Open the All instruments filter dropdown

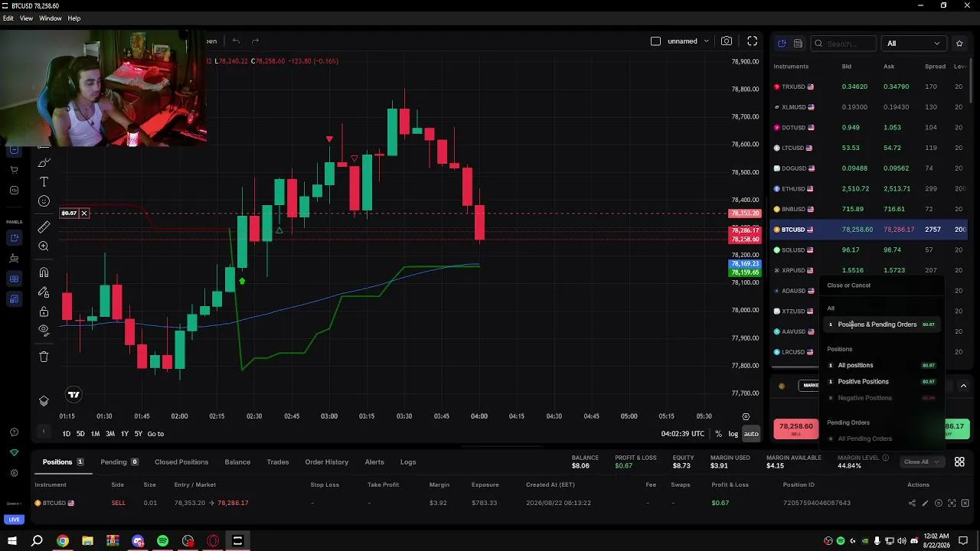(x=913, y=44)
